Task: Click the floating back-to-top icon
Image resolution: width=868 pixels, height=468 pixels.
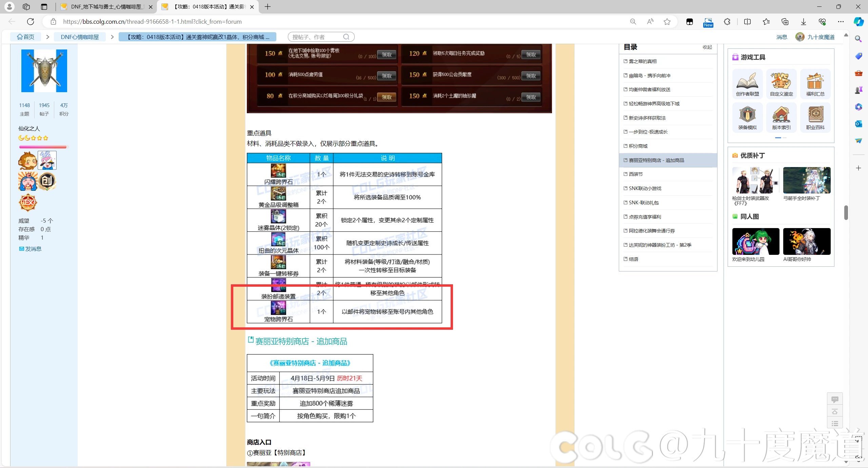Action: (835, 412)
